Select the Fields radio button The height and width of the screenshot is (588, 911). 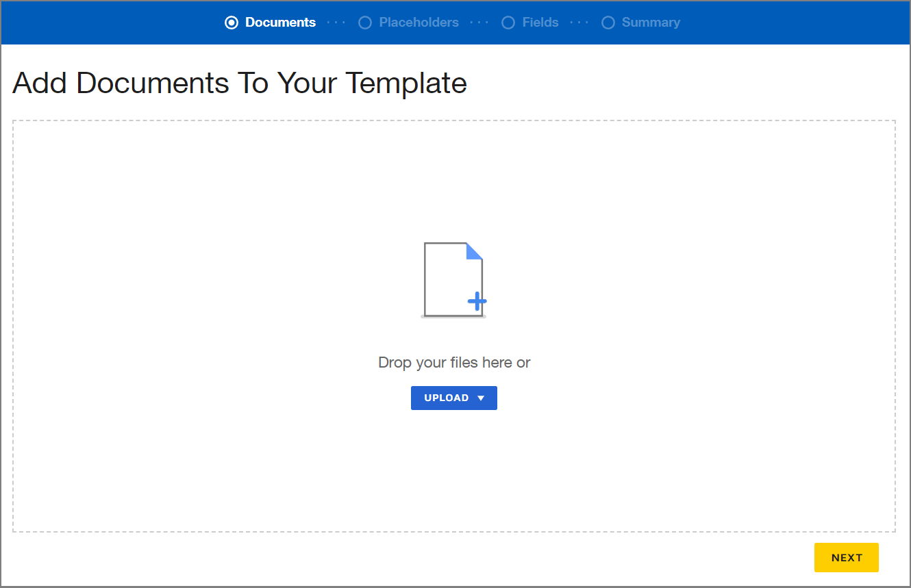[x=508, y=22]
